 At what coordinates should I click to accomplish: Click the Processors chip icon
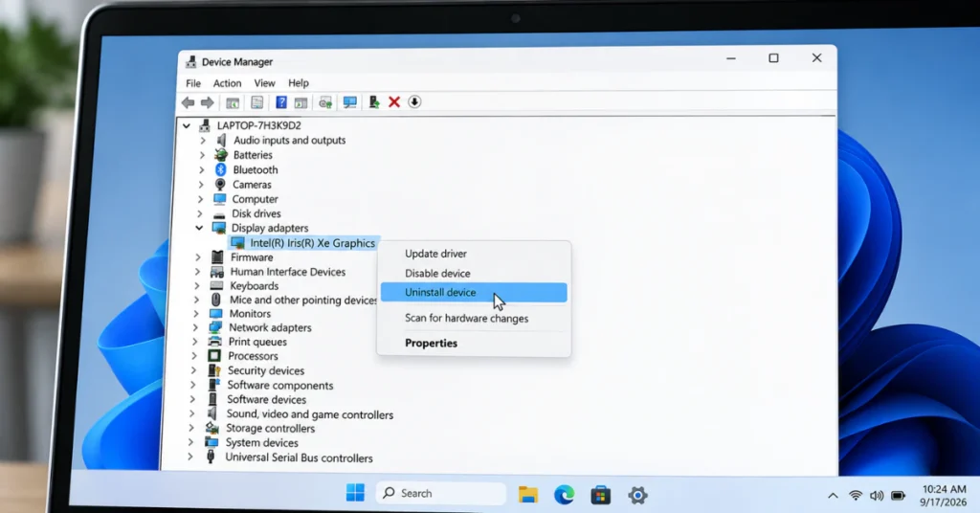214,355
